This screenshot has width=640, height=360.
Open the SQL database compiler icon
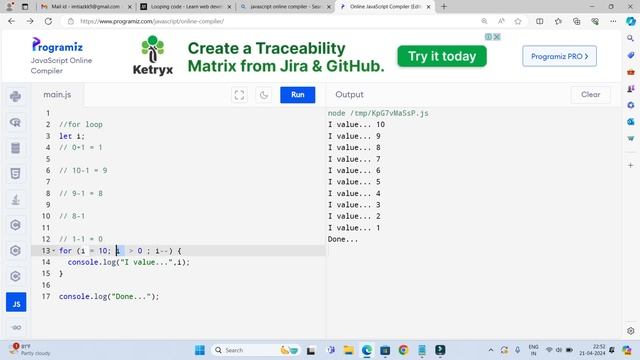point(16,148)
